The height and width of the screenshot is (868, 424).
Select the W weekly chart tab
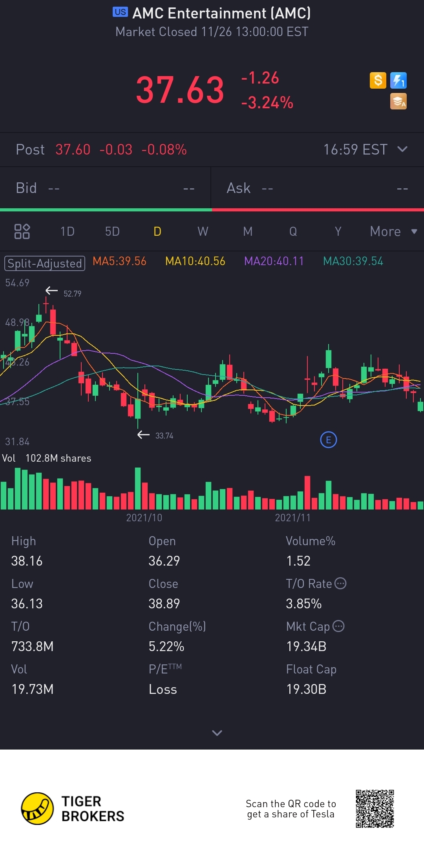click(203, 231)
